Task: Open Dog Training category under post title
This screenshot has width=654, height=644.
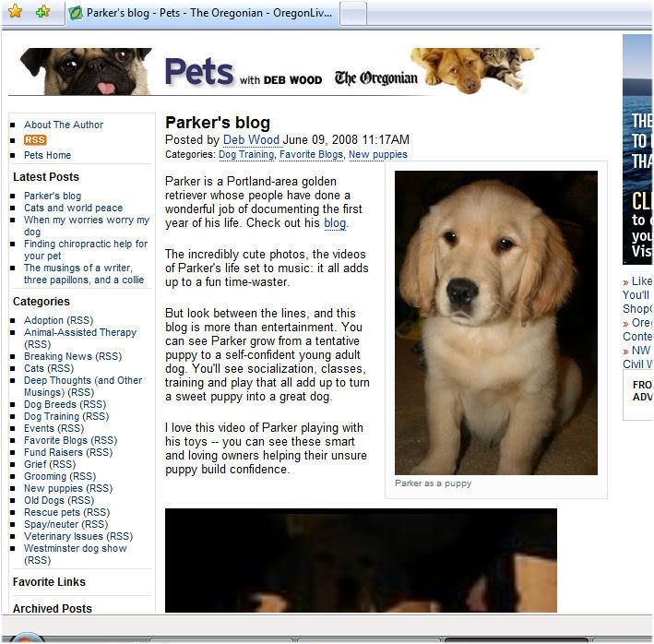Action: point(246,154)
